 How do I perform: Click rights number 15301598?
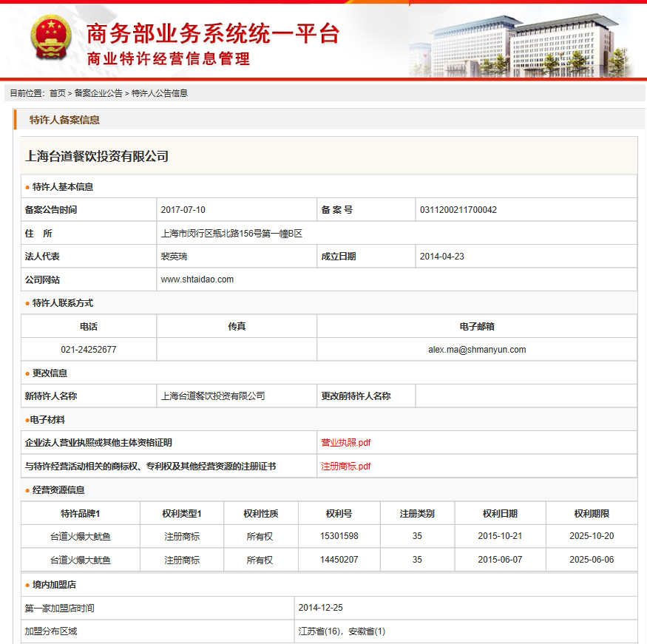(x=339, y=536)
